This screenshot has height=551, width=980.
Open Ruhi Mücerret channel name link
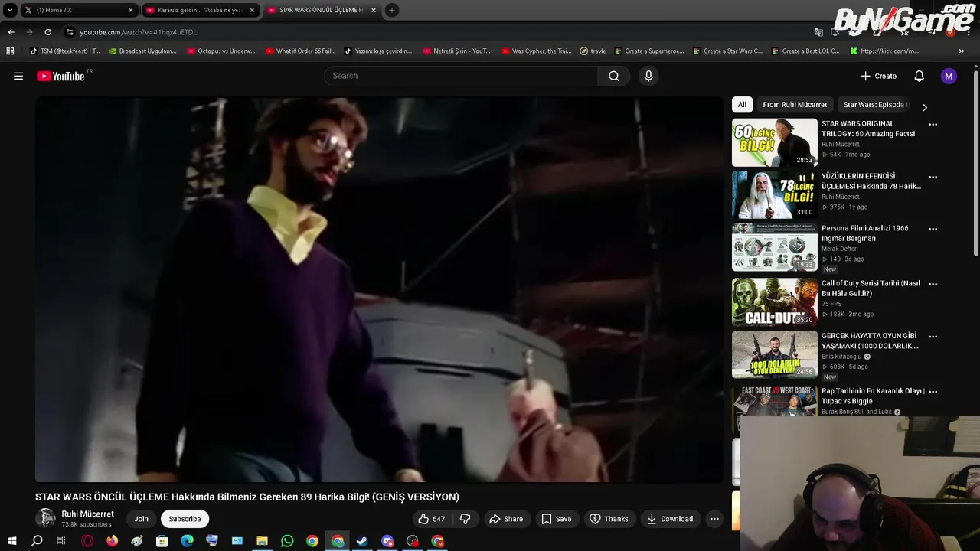point(88,514)
